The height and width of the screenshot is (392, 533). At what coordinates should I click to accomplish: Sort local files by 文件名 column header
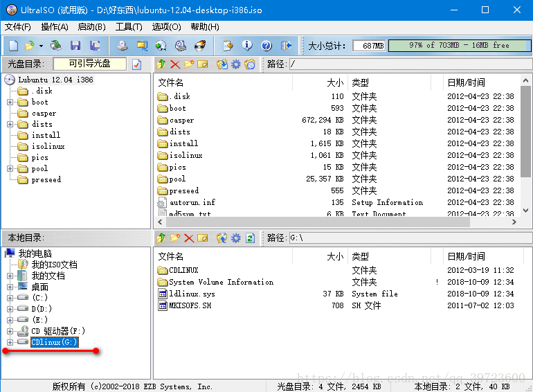(x=171, y=256)
